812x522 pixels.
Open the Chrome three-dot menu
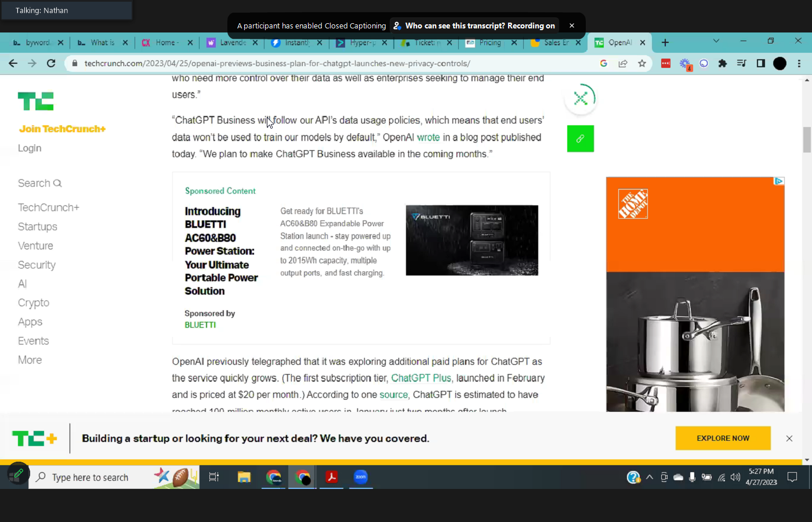coord(799,63)
